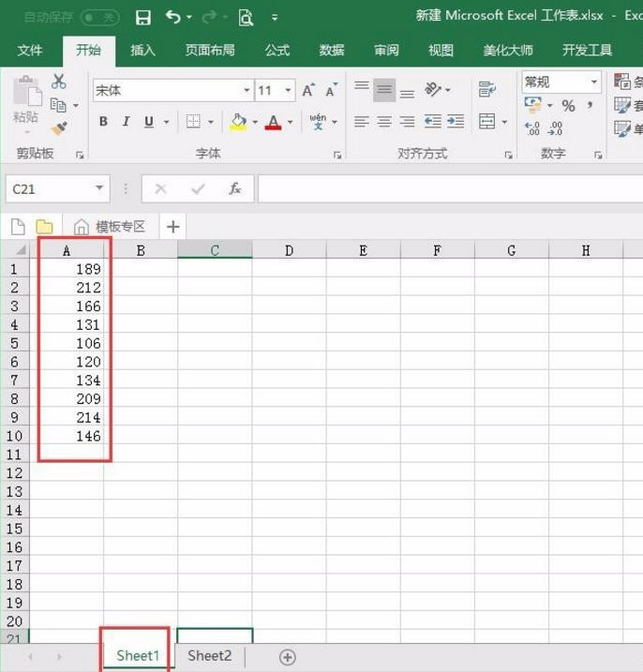The height and width of the screenshot is (672, 643).
Task: Open number format dropdown 常规
Action: coord(594,82)
